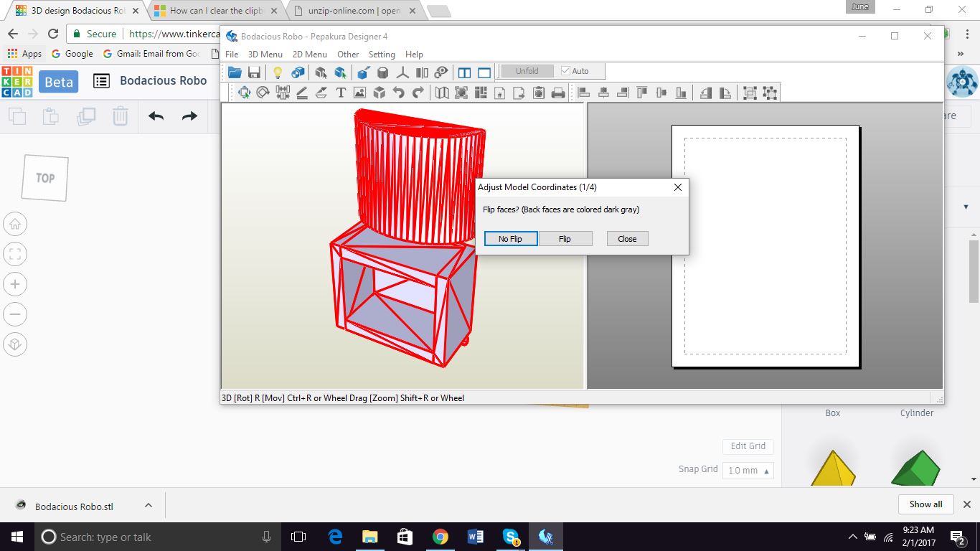Click the printer icon in Pepakura toolbar
Image resolution: width=980 pixels, height=551 pixels.
(558, 93)
